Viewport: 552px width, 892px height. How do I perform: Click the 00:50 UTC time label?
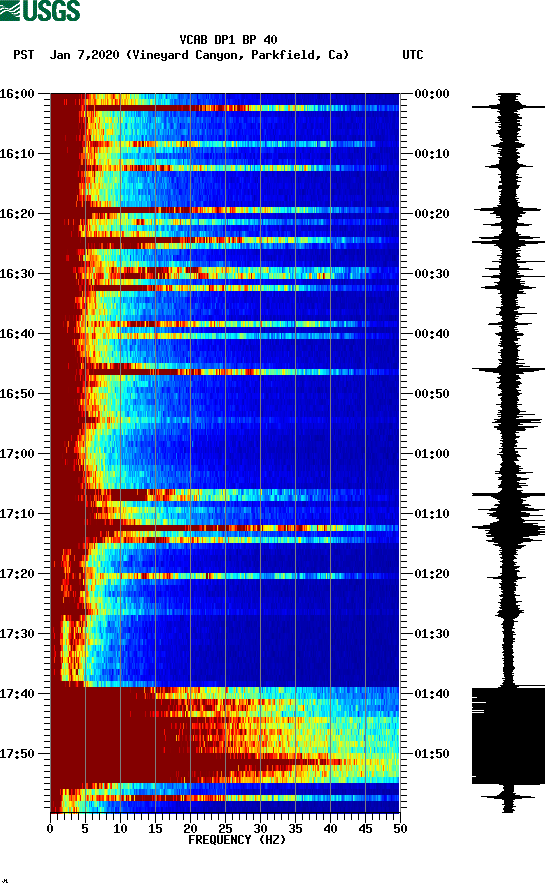coord(432,394)
